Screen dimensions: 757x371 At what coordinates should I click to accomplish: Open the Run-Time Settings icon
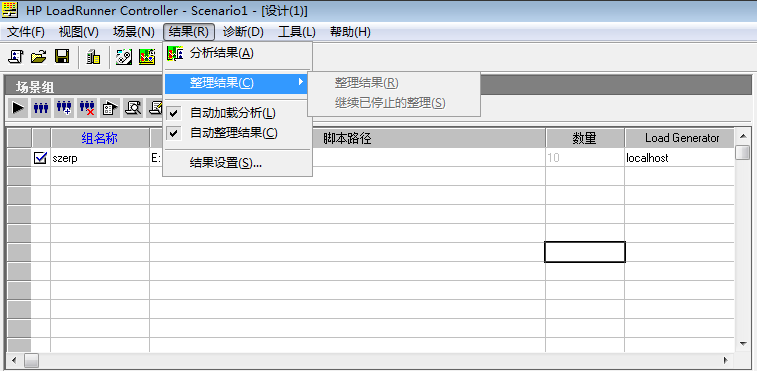(x=110, y=107)
